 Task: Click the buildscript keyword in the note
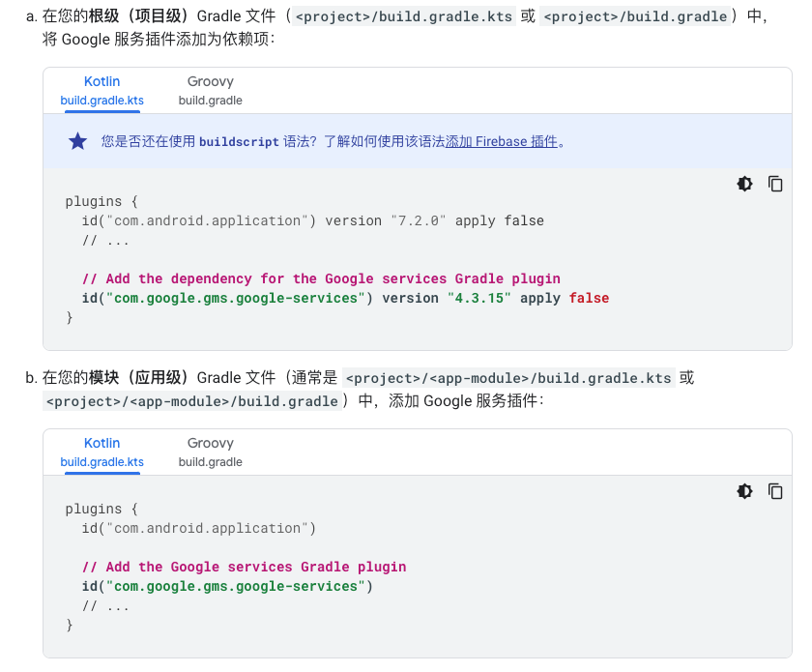(x=240, y=141)
